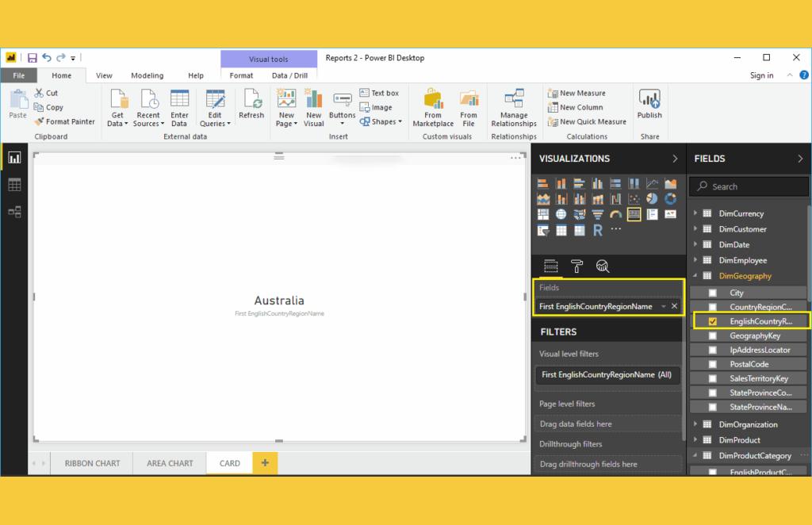Viewport: 812px width, 525px height.
Task: Click Sign in link
Action: point(761,75)
